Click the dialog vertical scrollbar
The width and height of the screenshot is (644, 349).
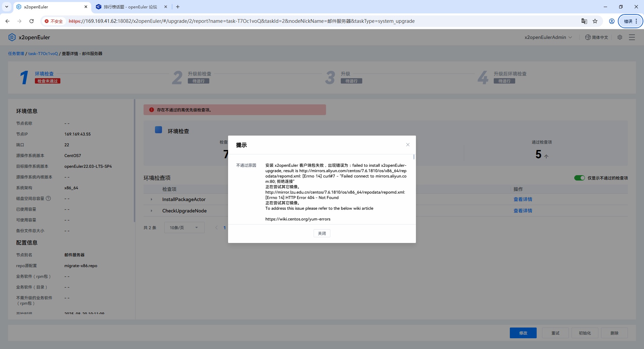pos(414,157)
